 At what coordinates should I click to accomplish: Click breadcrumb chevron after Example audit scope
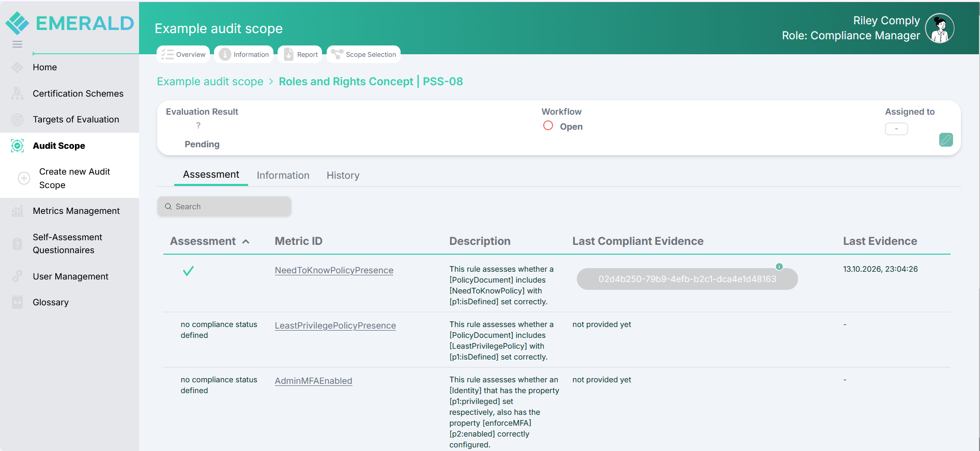271,82
